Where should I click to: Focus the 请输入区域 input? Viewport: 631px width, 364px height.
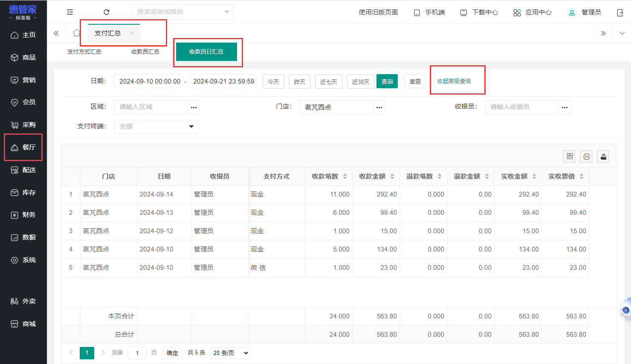coord(151,107)
